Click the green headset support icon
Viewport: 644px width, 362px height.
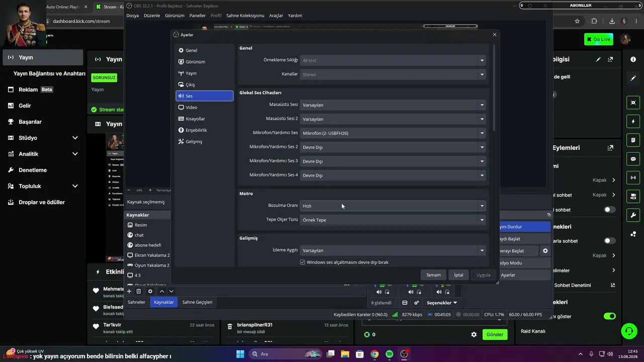629,331
